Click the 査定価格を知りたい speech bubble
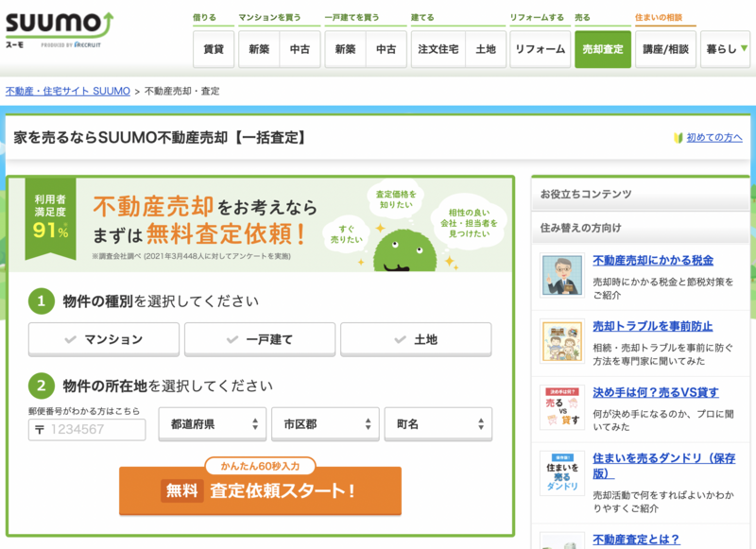Viewport: 756px width, 549px height. pyautogui.click(x=396, y=199)
